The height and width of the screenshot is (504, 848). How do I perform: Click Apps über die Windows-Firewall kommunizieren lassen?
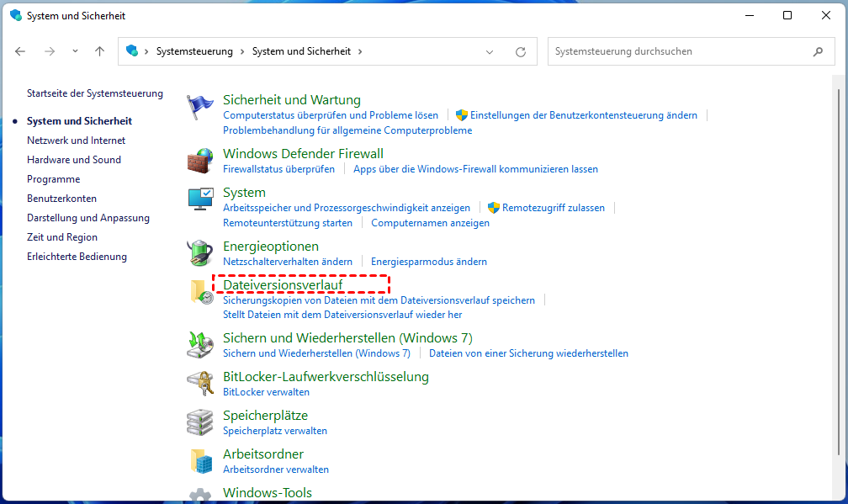click(475, 169)
